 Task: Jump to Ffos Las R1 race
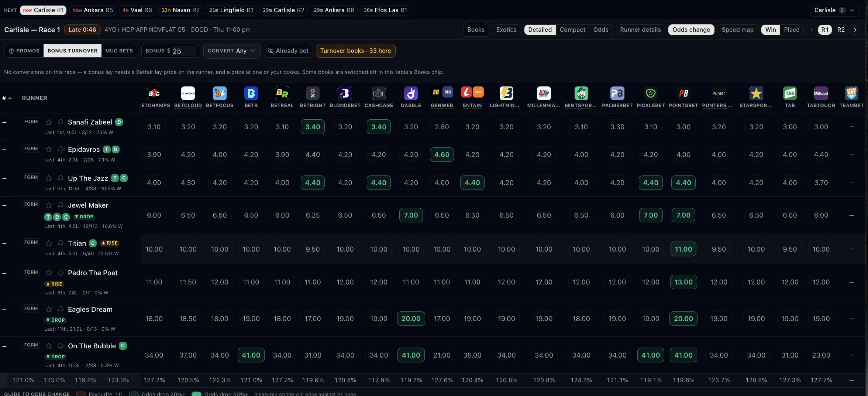coord(385,10)
